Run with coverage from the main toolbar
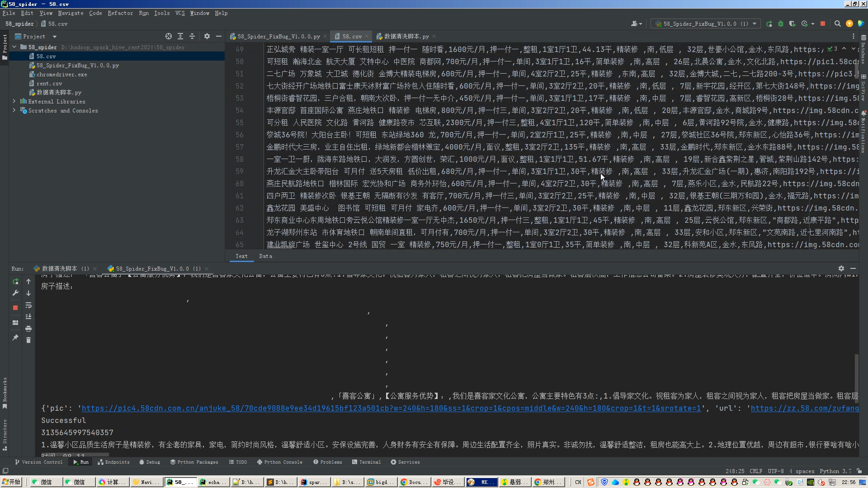868x488 pixels. [x=792, y=24]
